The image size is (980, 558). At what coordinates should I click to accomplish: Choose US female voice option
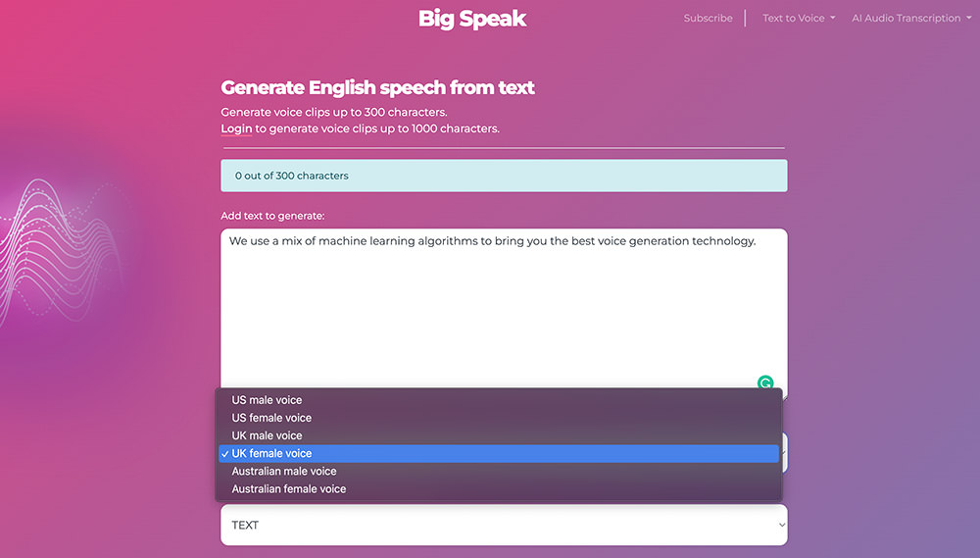point(499,418)
